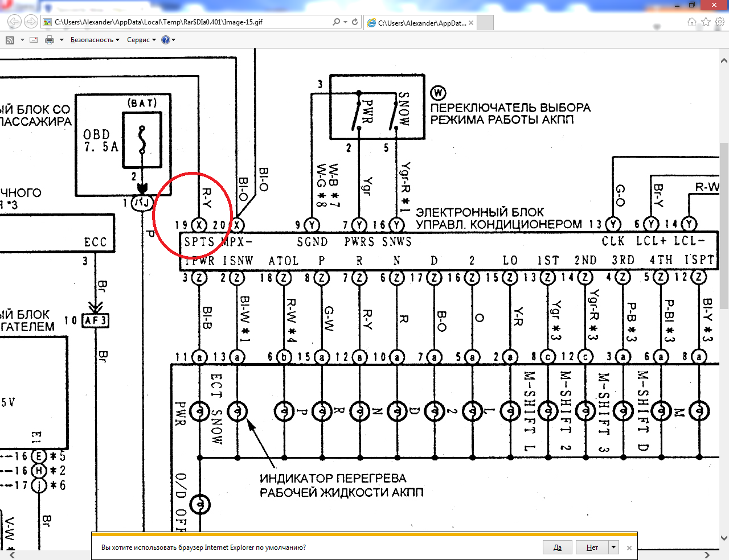Click the address bar with Image-15.gif path
The height and width of the screenshot is (560, 729).
click(188, 22)
